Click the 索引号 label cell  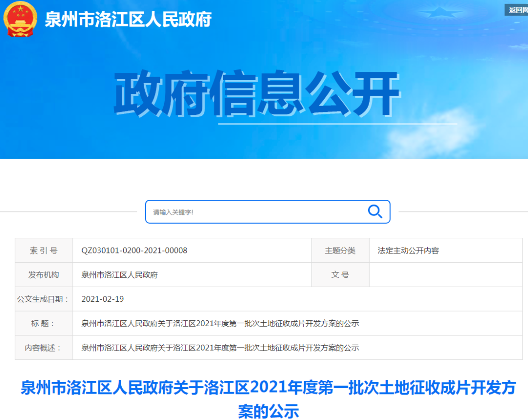(x=44, y=251)
